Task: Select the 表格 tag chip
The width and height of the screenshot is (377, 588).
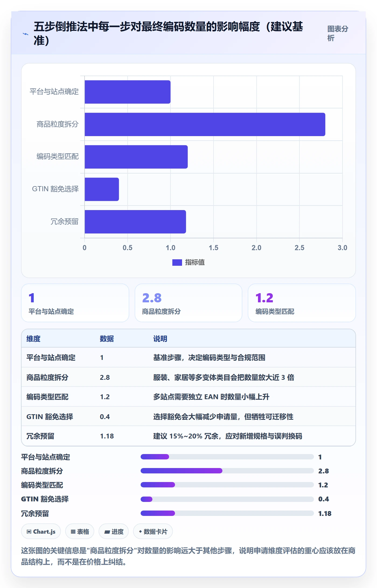Action: tap(80, 532)
